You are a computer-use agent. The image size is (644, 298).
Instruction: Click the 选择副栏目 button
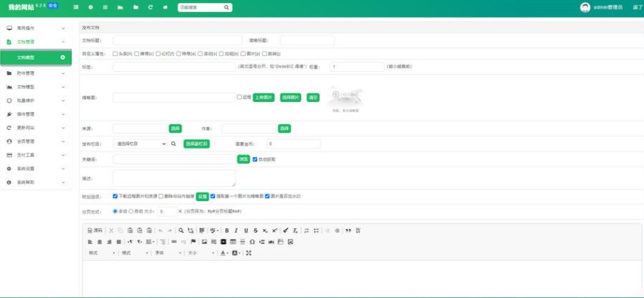coord(197,144)
